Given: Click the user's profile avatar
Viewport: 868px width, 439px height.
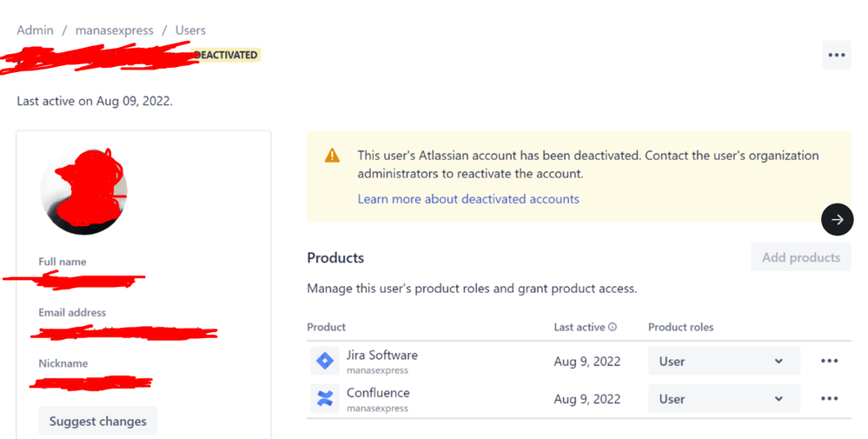Looking at the screenshot, I should pos(84,191).
